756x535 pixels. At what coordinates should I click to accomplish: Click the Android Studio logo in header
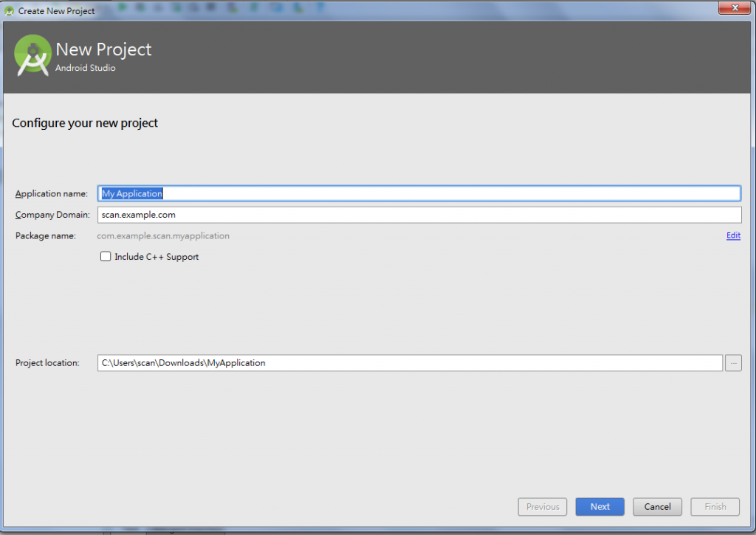coord(32,55)
